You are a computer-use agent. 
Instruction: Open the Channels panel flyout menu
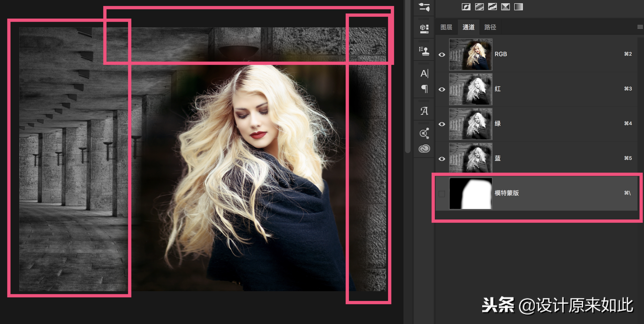[x=640, y=27]
